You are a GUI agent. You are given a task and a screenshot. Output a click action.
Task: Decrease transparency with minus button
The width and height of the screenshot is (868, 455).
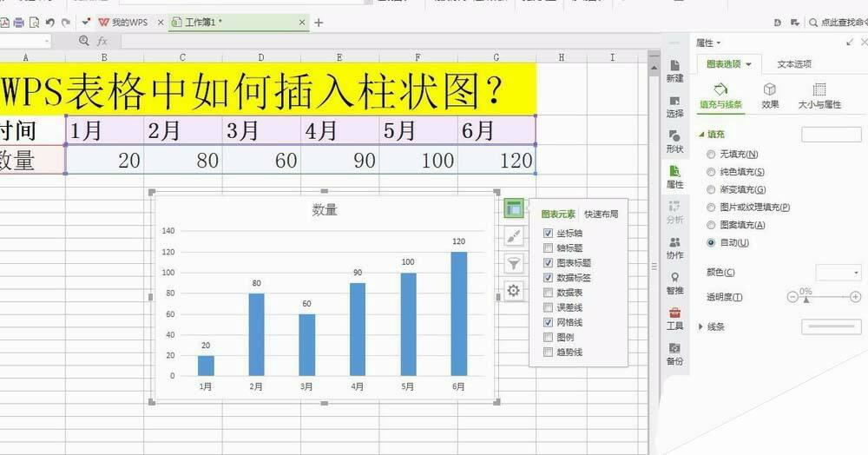[792, 297]
